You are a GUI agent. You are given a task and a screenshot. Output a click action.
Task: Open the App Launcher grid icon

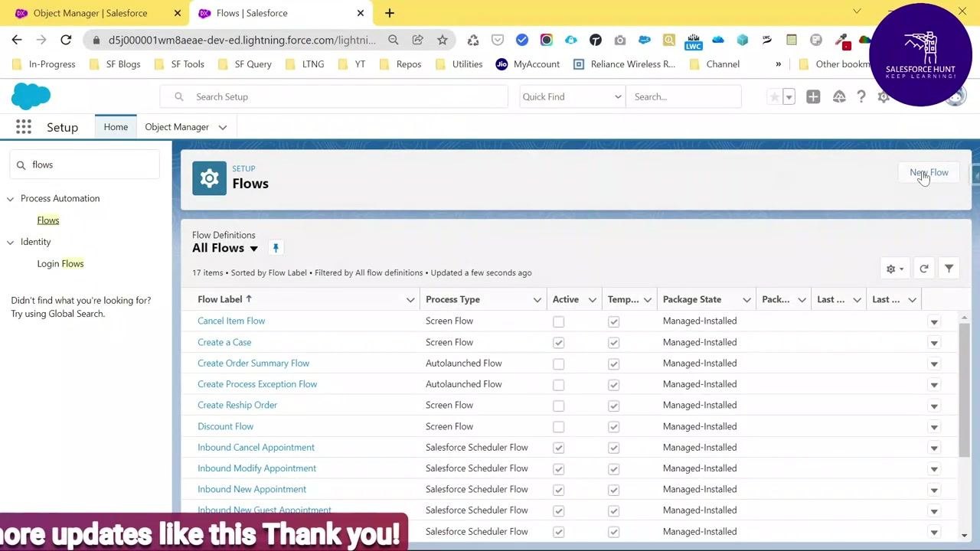(x=24, y=127)
